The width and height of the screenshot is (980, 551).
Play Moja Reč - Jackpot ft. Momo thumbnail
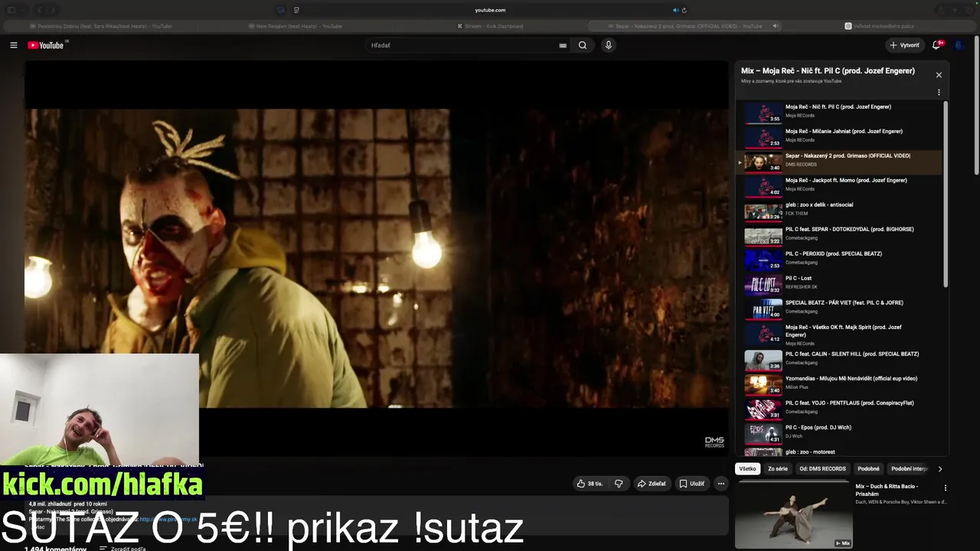click(x=763, y=187)
